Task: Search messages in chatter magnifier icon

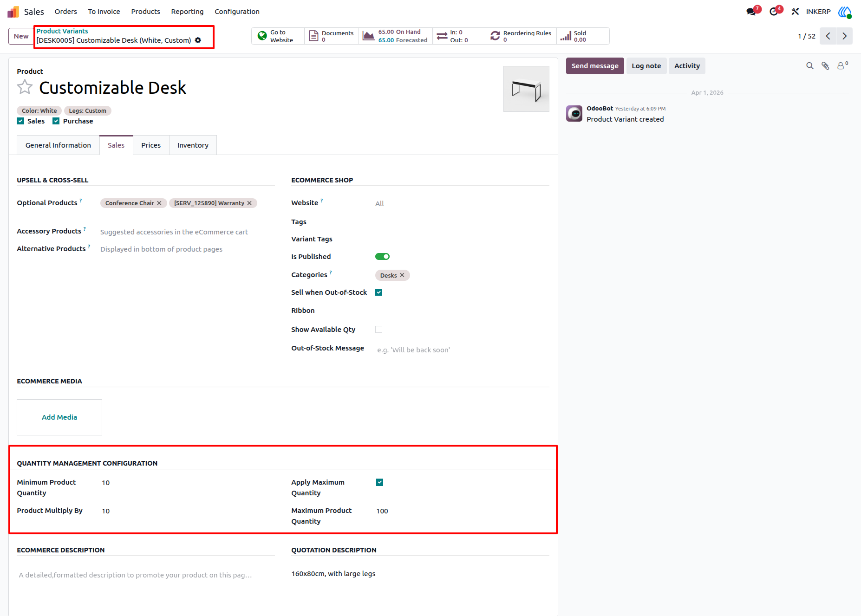Action: point(810,66)
